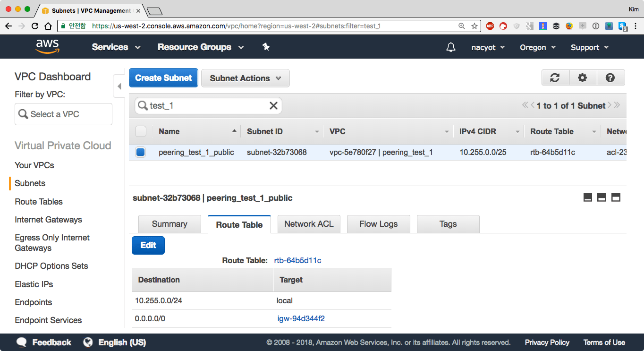Maximize the details pane with rightmost layout icon
This screenshot has height=351, width=644.
pyautogui.click(x=616, y=197)
